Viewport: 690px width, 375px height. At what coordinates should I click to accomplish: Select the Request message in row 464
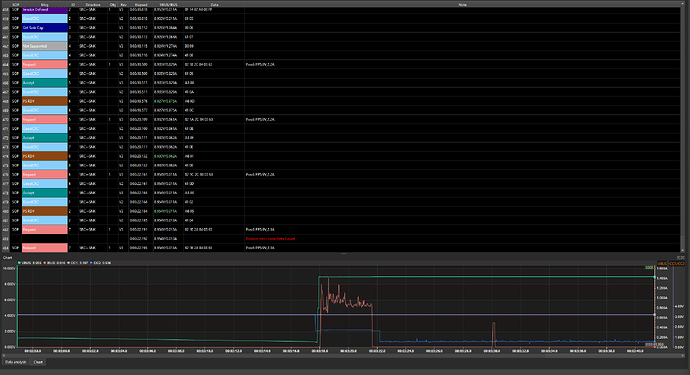44,64
